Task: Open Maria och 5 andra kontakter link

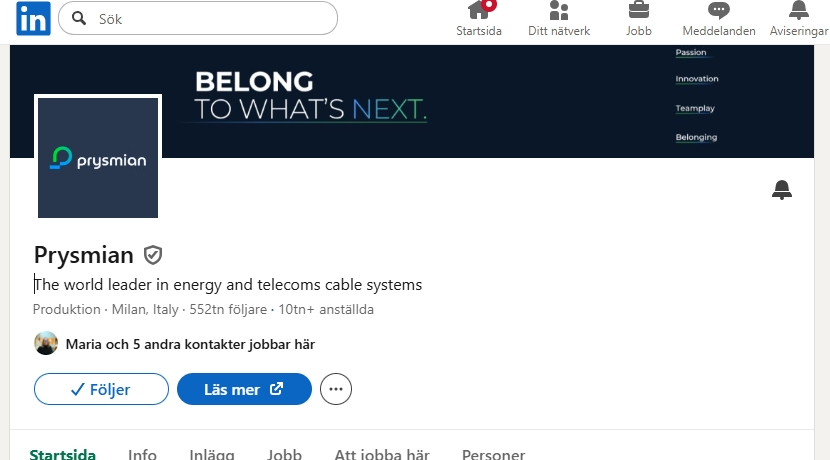Action: (x=190, y=344)
